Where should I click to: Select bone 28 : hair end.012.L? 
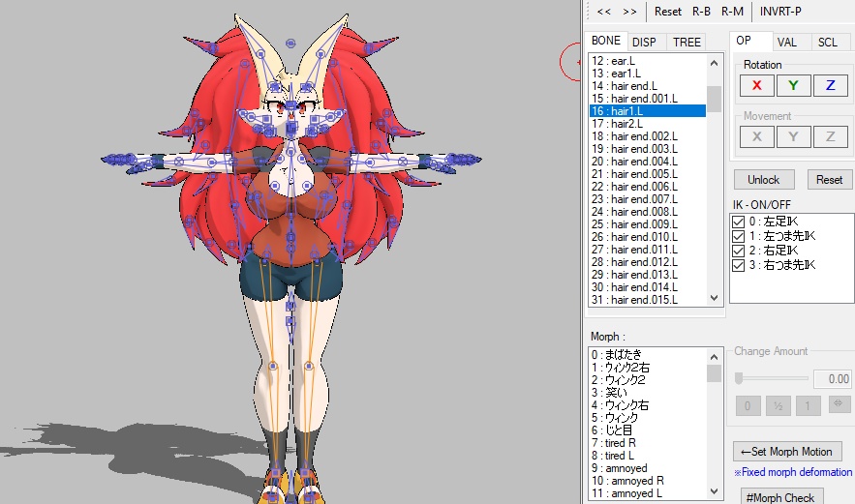pyautogui.click(x=648, y=261)
